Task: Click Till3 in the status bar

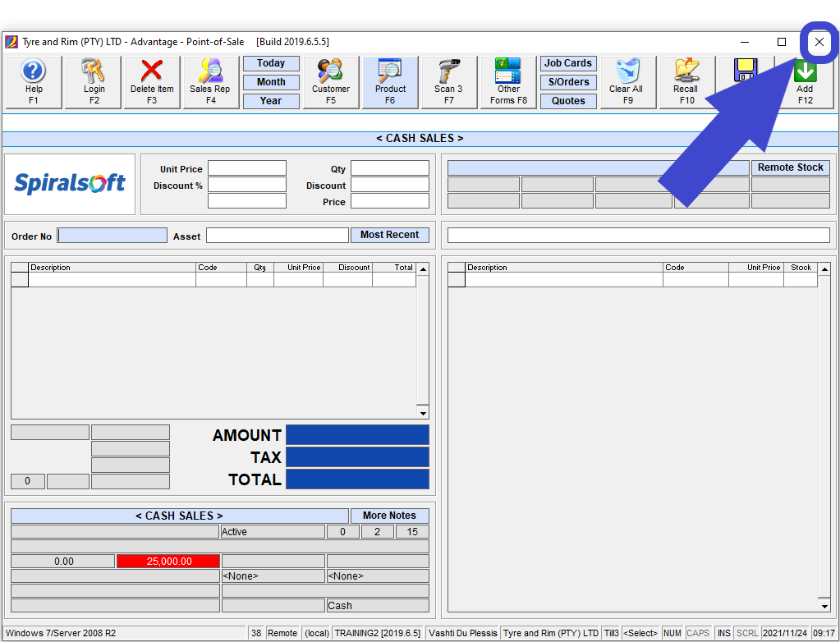Action: pyautogui.click(x=611, y=633)
